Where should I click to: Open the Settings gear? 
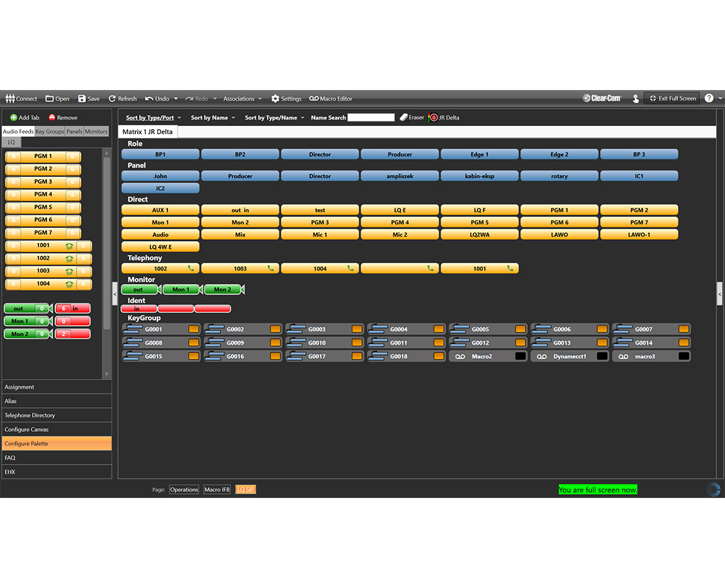pyautogui.click(x=275, y=99)
